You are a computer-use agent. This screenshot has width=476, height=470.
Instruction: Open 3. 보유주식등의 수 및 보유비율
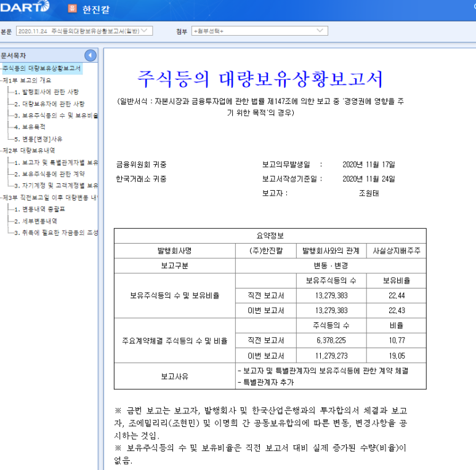[56, 116]
